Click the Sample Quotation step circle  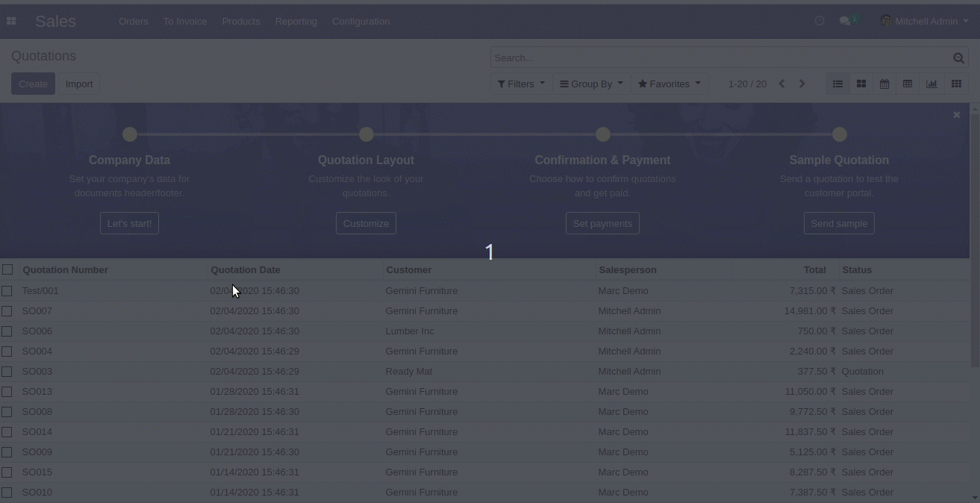pyautogui.click(x=840, y=134)
